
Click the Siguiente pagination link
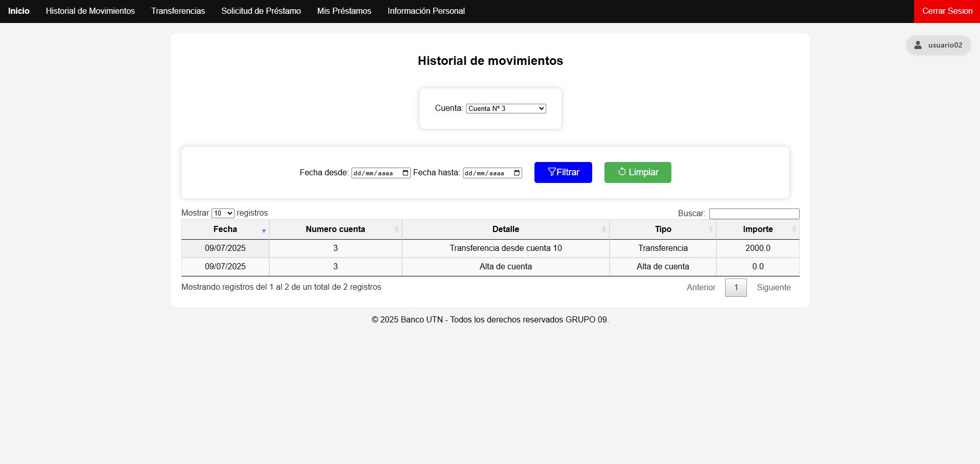(x=773, y=287)
